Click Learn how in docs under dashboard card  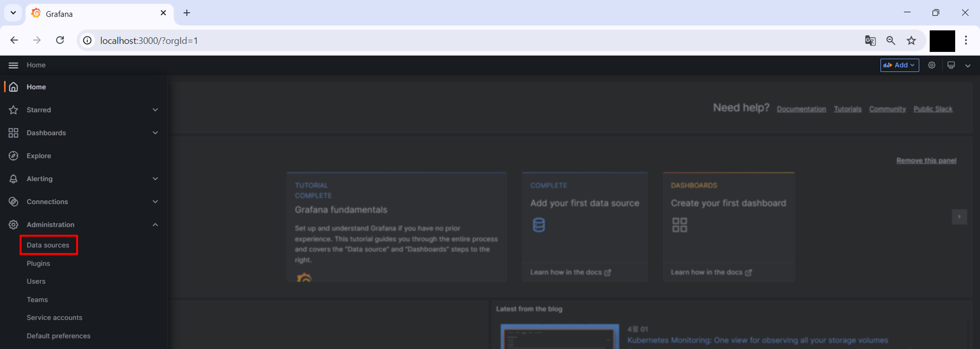(x=711, y=272)
